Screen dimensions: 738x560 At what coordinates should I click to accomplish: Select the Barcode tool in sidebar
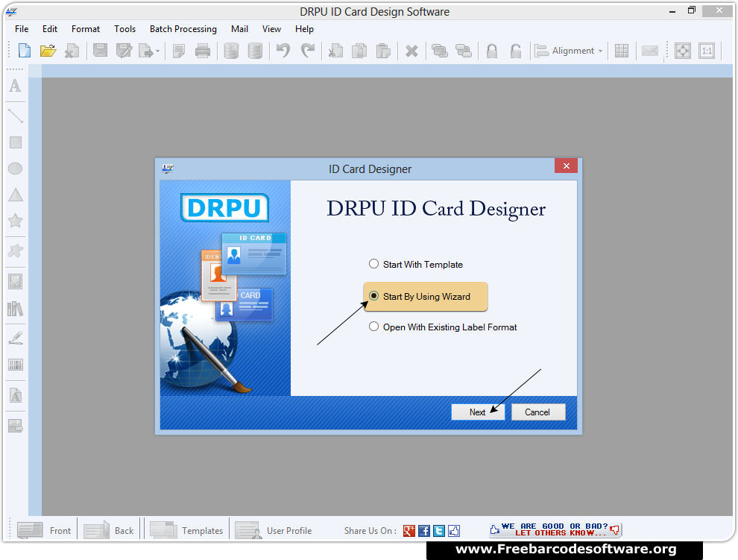(16, 365)
